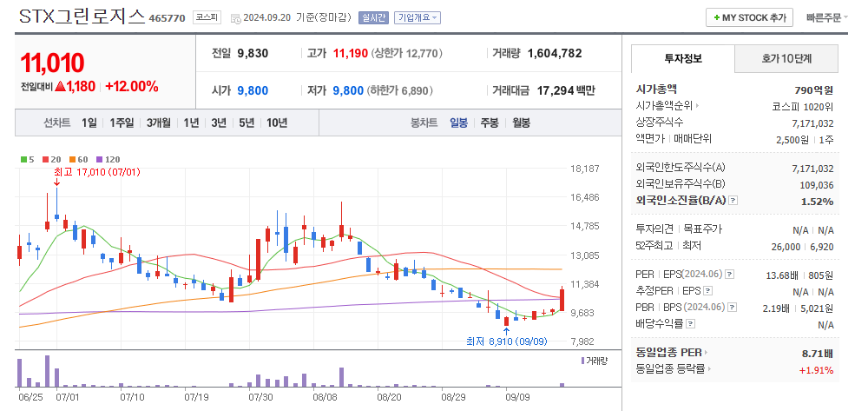The image size is (868, 411).
Task: Click the current price 11,010
Action: (x=52, y=63)
